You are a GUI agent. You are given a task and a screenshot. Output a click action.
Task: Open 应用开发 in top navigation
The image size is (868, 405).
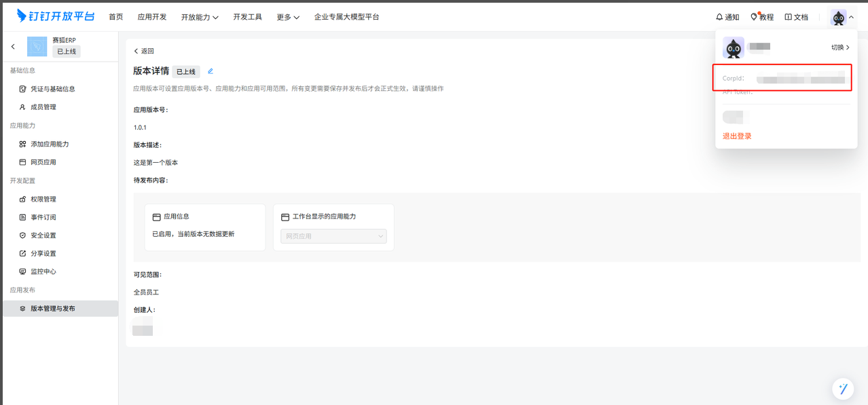point(151,17)
